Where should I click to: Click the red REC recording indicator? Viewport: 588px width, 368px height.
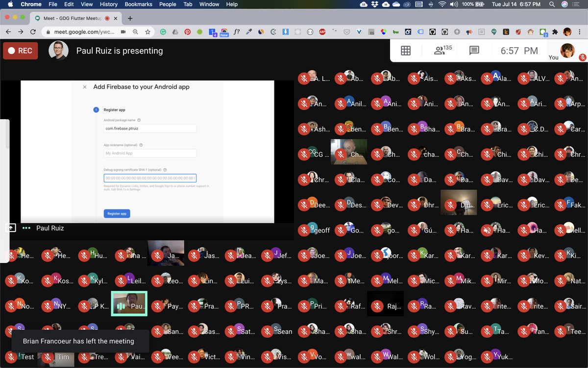[21, 51]
